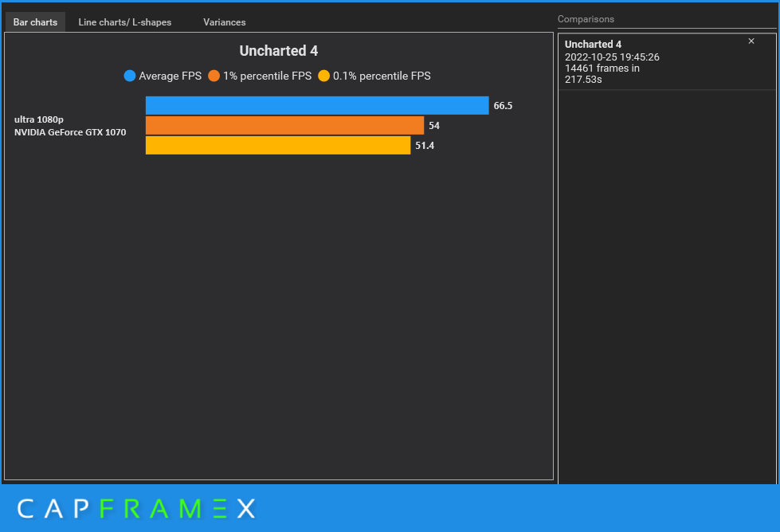Image resolution: width=780 pixels, height=532 pixels.
Task: Click the Comparisons panel heading
Action: click(586, 19)
